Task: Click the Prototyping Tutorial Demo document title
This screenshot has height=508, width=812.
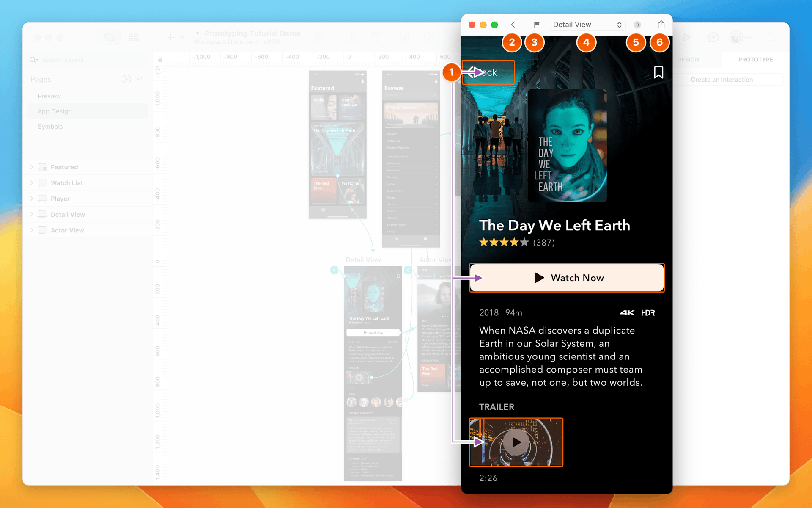Action: [252, 33]
